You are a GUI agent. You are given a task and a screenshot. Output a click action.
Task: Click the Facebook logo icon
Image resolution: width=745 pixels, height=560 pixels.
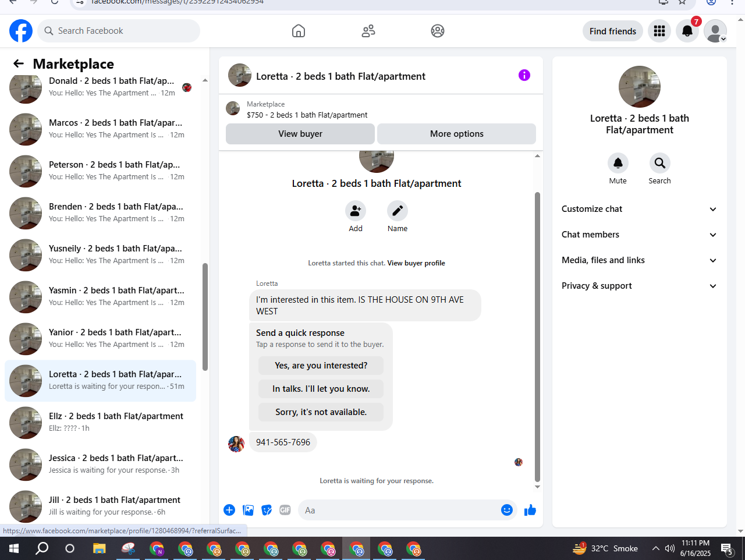click(21, 31)
